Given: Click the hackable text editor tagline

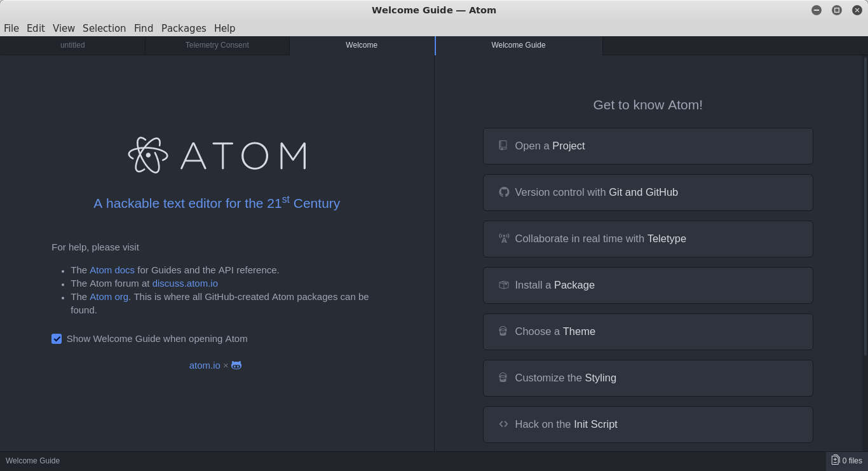Looking at the screenshot, I should click(217, 203).
